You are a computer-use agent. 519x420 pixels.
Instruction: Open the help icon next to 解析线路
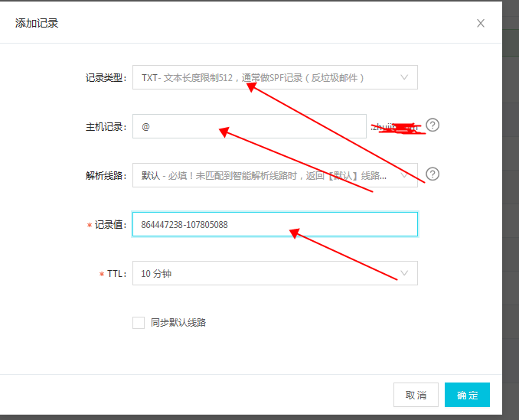432,174
